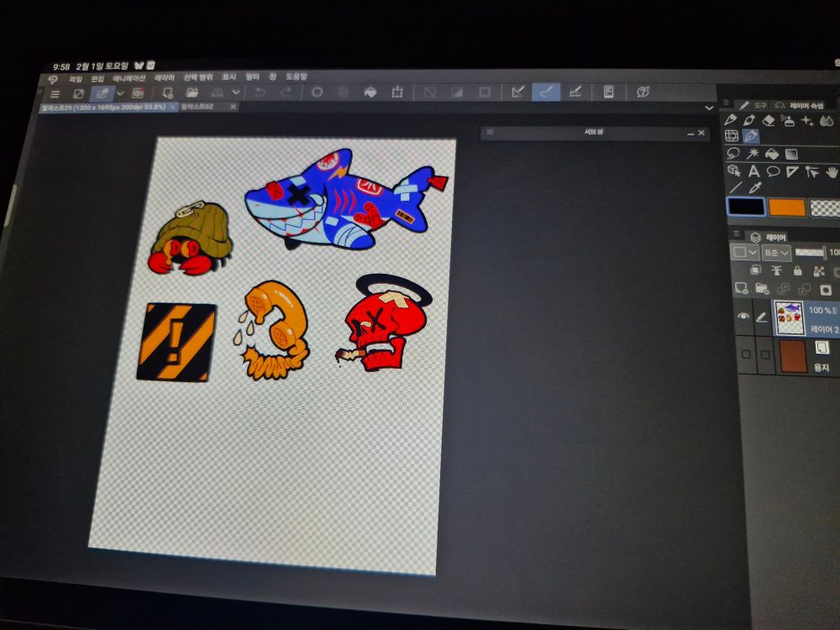Image resolution: width=840 pixels, height=630 pixels.
Task: Open the 서브 뷰 panel hamburger menu
Action: [x=490, y=133]
